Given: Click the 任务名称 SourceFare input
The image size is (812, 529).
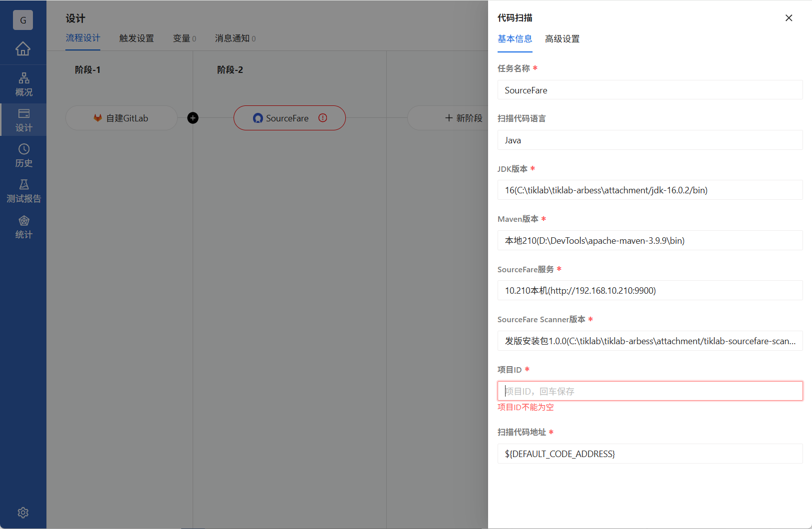Looking at the screenshot, I should tap(650, 90).
